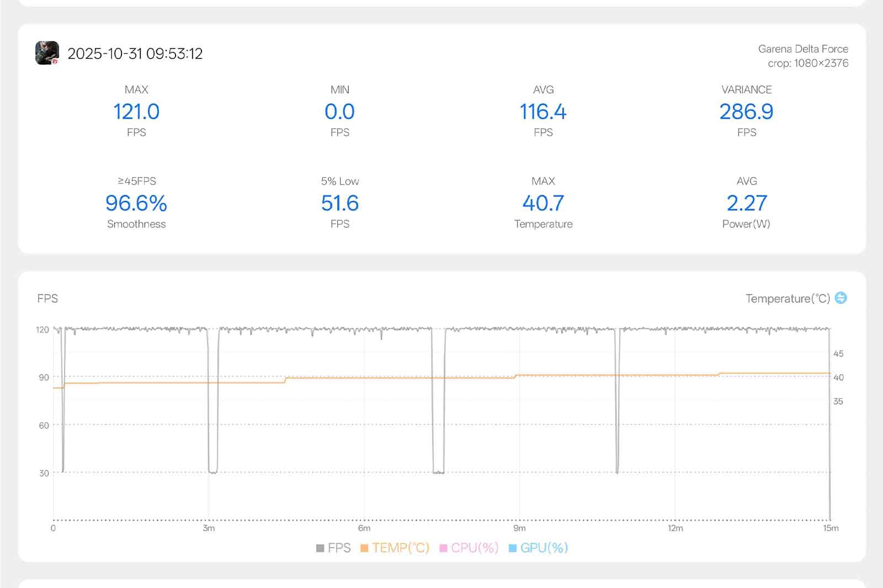
Task: Show the GPU(%) series via legend
Action: 538,548
